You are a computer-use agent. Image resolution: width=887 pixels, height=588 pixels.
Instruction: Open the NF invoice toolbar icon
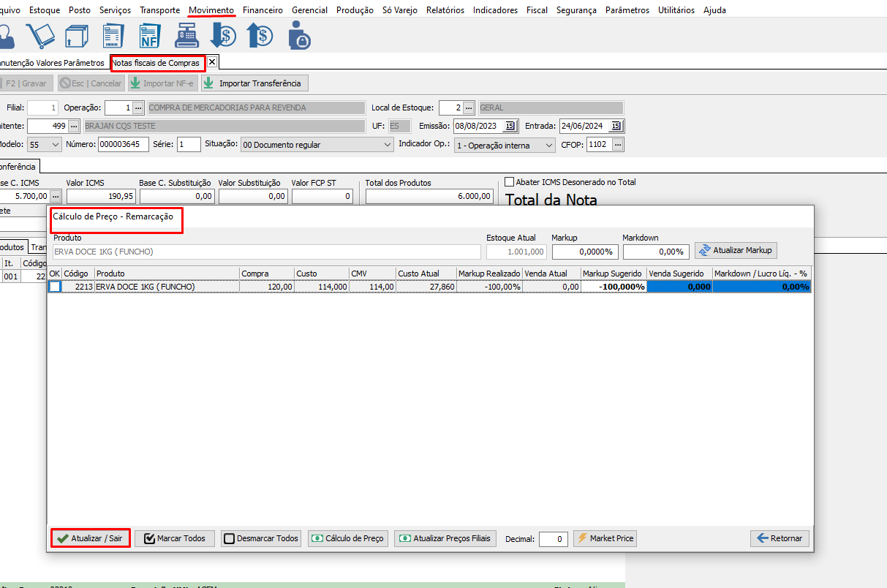click(149, 35)
